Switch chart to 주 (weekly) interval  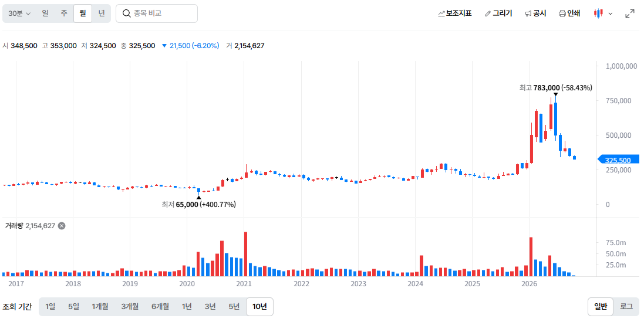tap(64, 13)
